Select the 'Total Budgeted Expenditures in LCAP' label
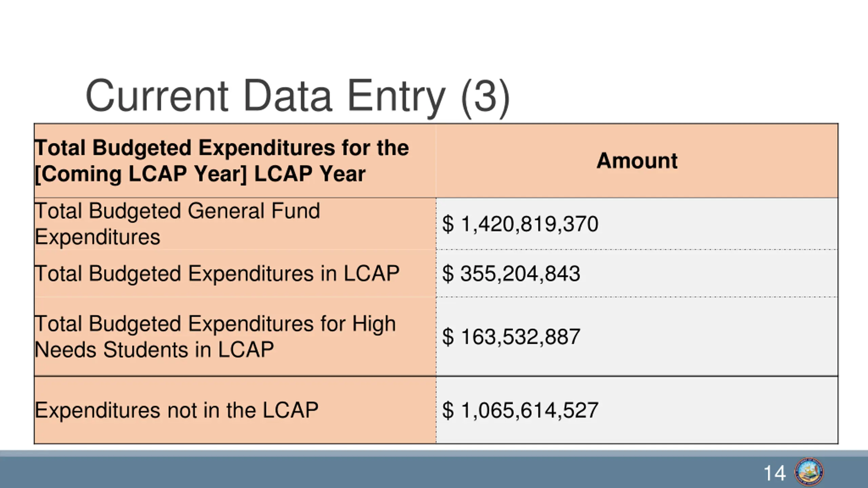 tap(217, 273)
